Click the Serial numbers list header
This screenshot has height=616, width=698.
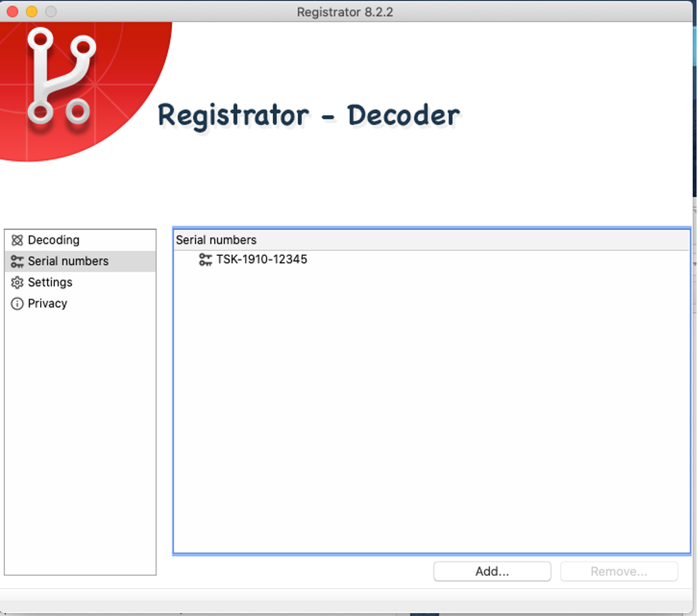tap(216, 240)
